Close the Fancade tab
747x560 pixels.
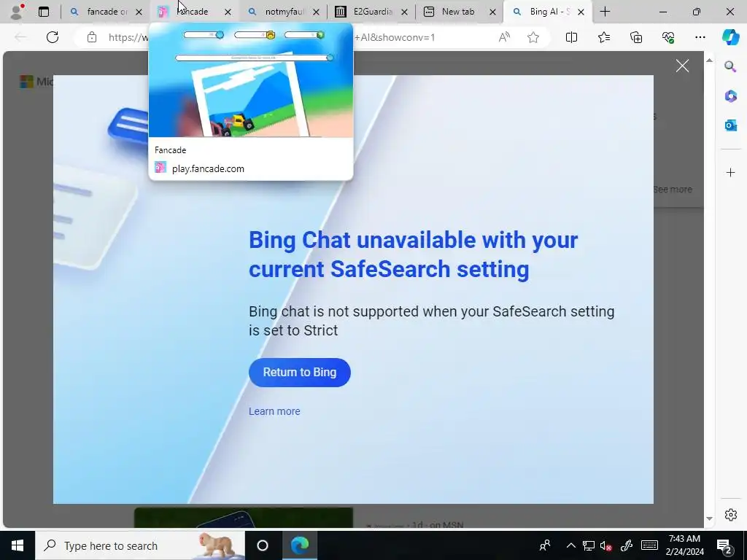(228, 12)
